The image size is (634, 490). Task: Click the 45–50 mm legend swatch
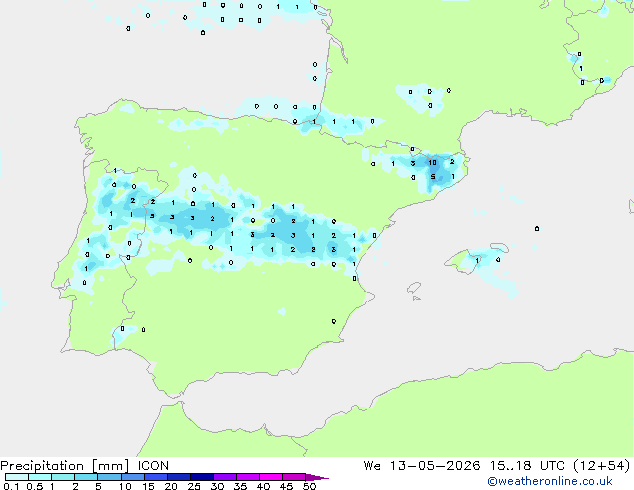(x=294, y=477)
